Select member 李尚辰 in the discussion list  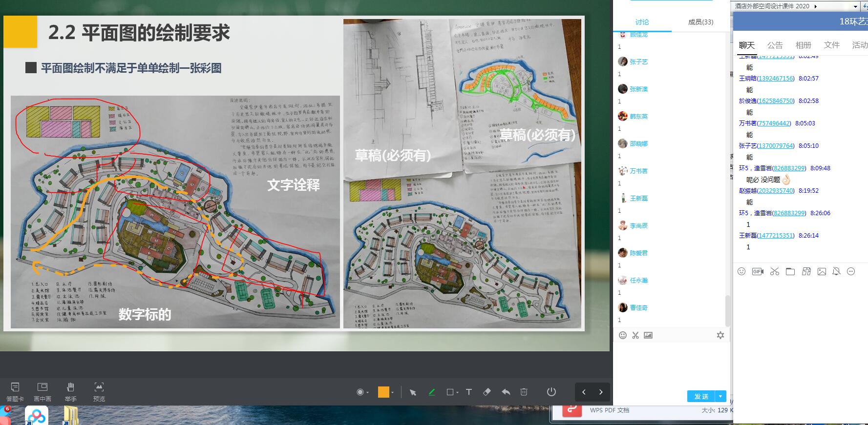[x=638, y=226]
